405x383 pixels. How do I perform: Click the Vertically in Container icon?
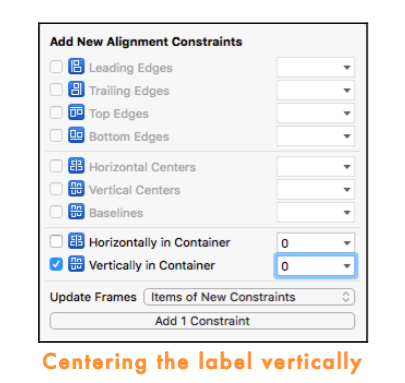coord(76,264)
